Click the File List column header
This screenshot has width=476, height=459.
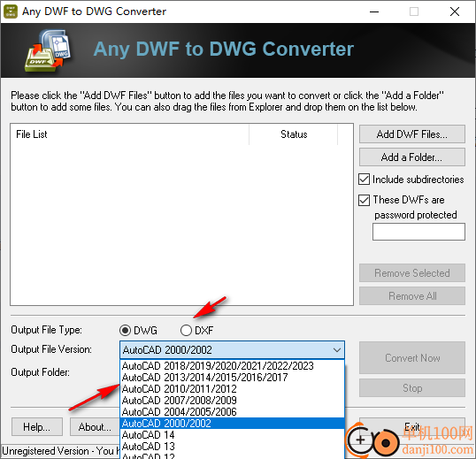(130, 134)
